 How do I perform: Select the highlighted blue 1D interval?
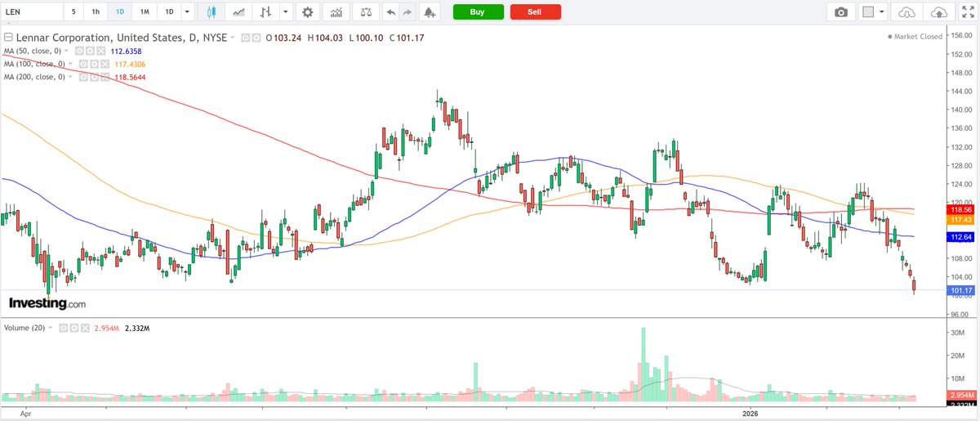[120, 12]
